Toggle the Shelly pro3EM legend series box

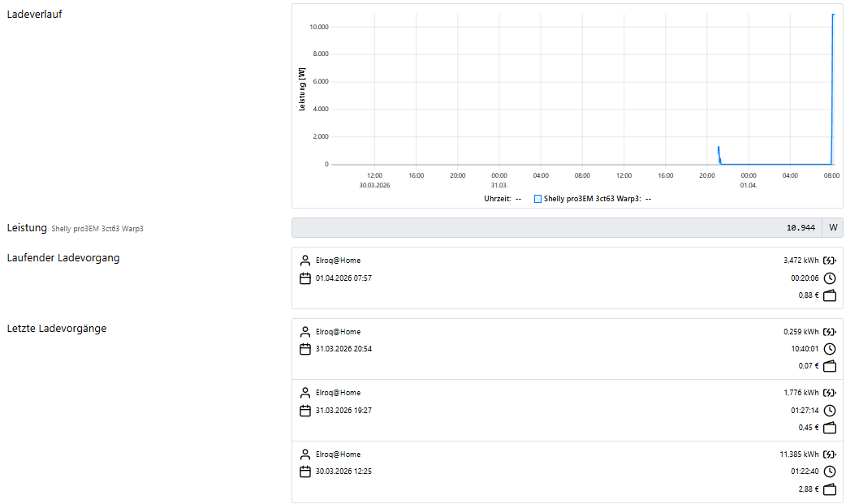click(537, 199)
